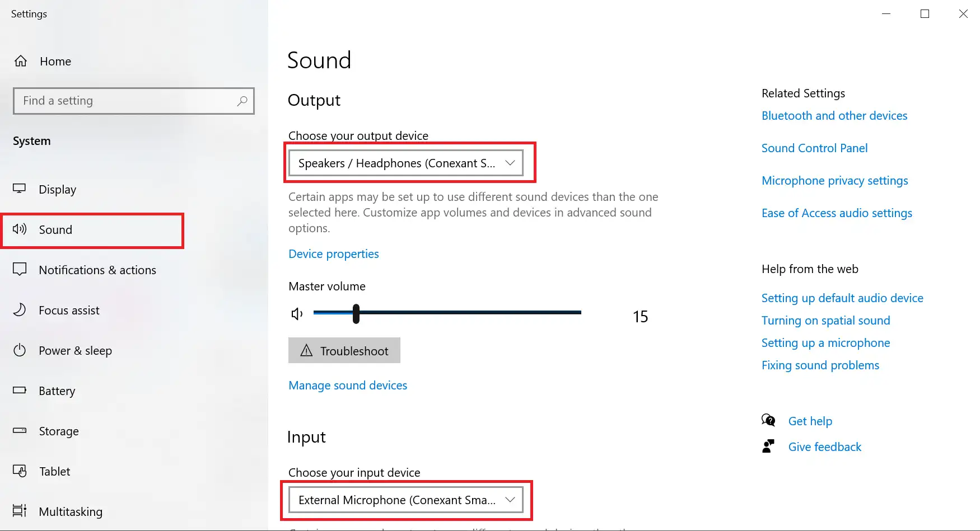Viewport: 980px width, 531px height.
Task: Click the Battery icon in sidebar
Action: (20, 391)
